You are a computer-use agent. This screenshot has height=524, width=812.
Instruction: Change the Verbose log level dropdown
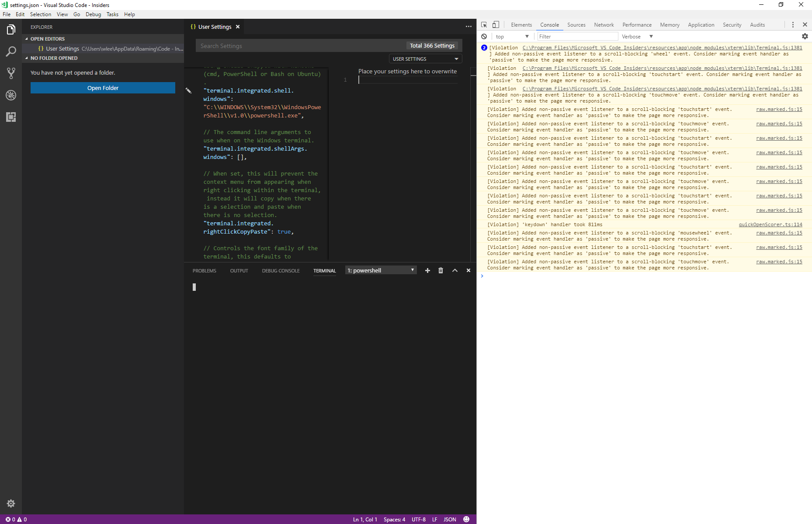pos(637,36)
